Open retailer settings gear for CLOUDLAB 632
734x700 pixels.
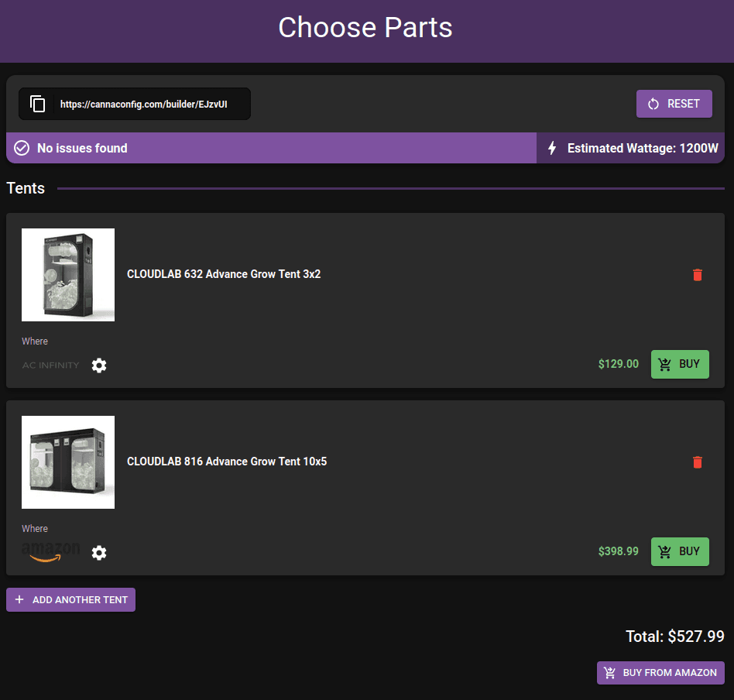[x=99, y=365]
